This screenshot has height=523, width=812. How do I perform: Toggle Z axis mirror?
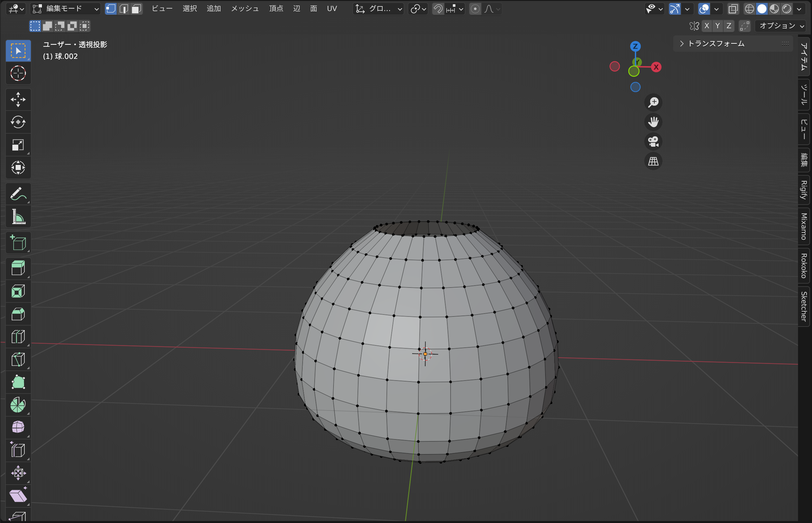[x=728, y=26]
